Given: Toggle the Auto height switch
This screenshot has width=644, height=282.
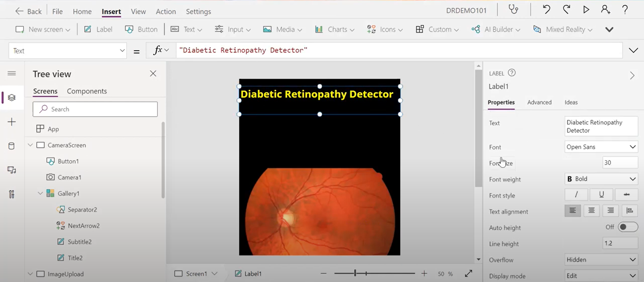Looking at the screenshot, I should (x=628, y=227).
